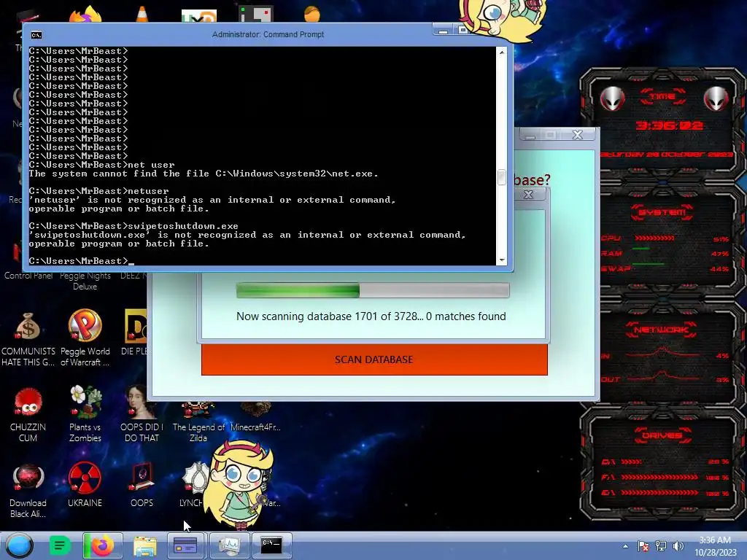Click the Command Prompt scrollbar thumb

501,178
